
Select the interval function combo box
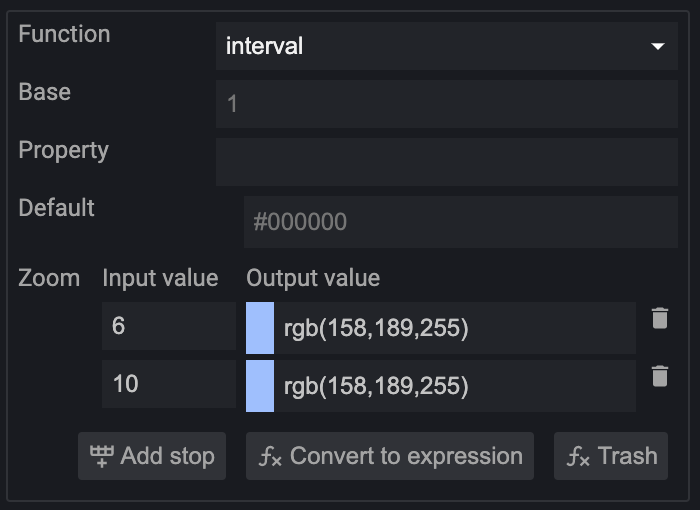[430, 46]
